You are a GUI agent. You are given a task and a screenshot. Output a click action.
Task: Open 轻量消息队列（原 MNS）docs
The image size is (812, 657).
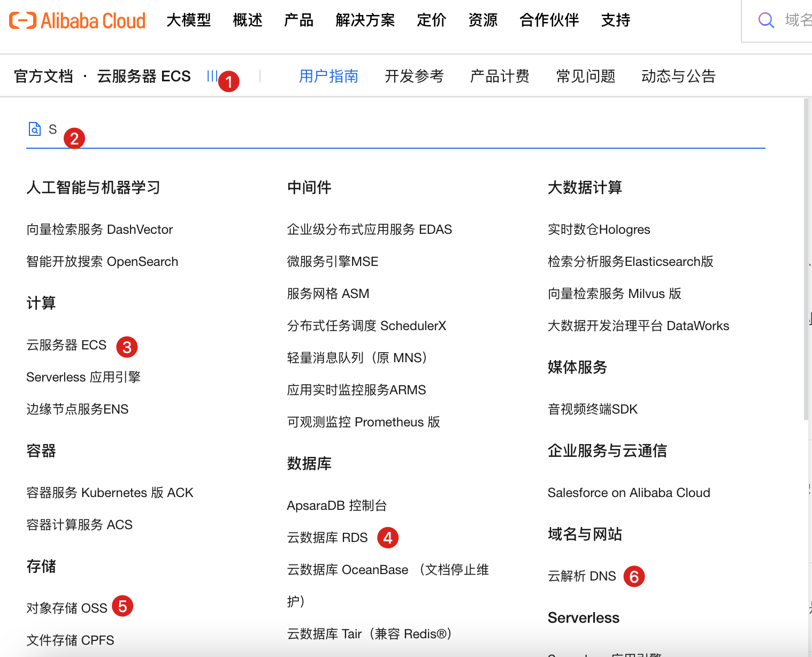point(357,358)
